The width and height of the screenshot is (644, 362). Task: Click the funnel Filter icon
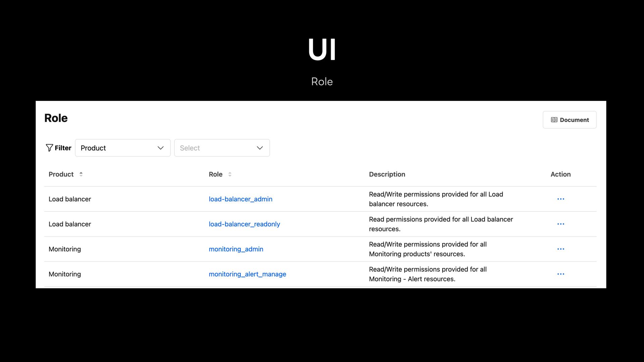coord(49,148)
